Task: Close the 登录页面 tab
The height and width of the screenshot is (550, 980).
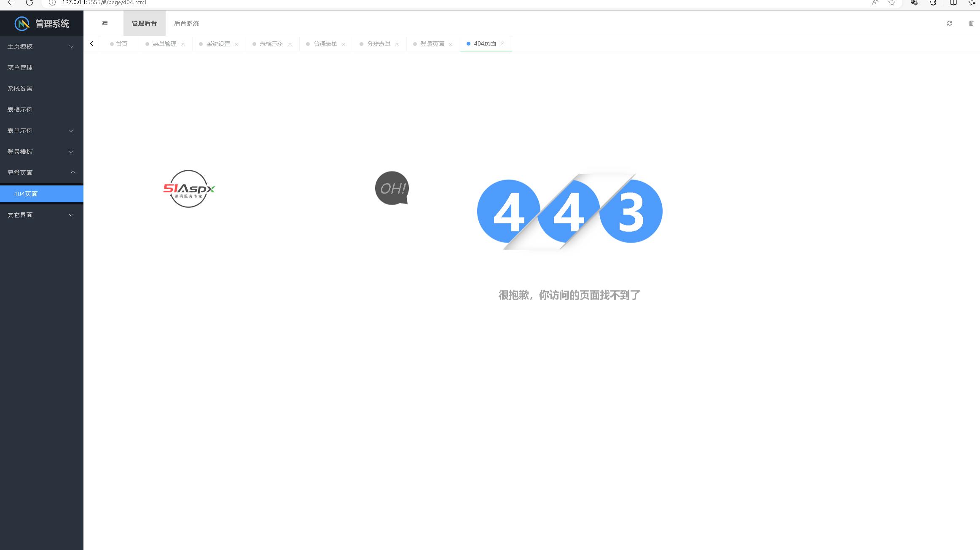Action: (451, 44)
